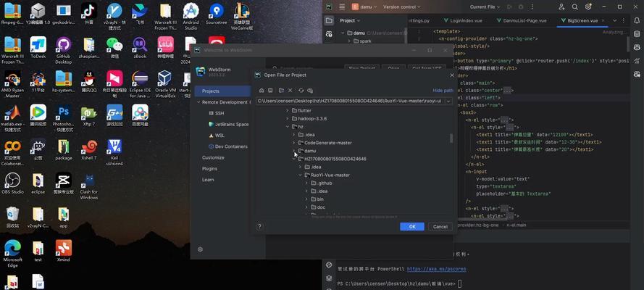
Task: Collapse the RuoYi-Vue-master folder
Action: click(x=300, y=175)
